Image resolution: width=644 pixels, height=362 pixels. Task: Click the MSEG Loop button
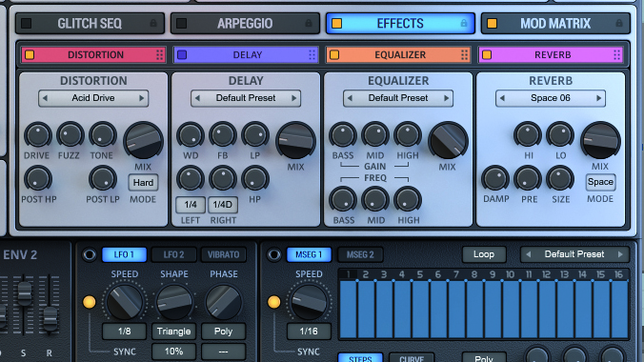tap(484, 254)
